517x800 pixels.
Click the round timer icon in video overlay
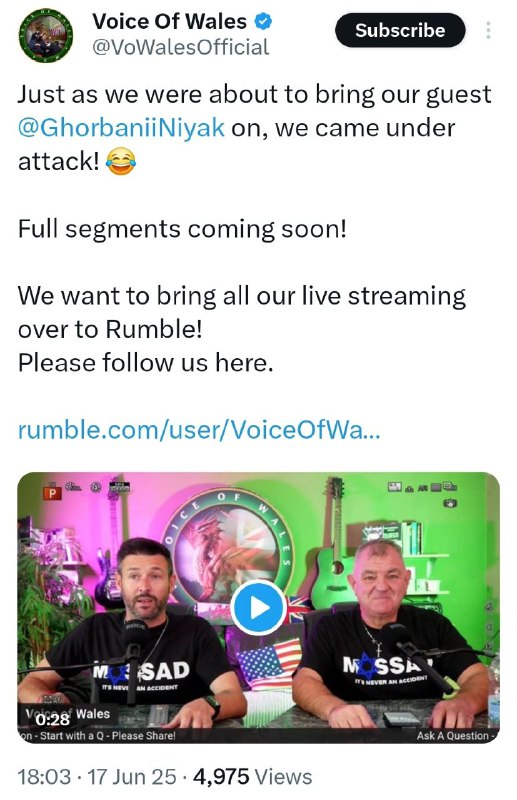96,487
